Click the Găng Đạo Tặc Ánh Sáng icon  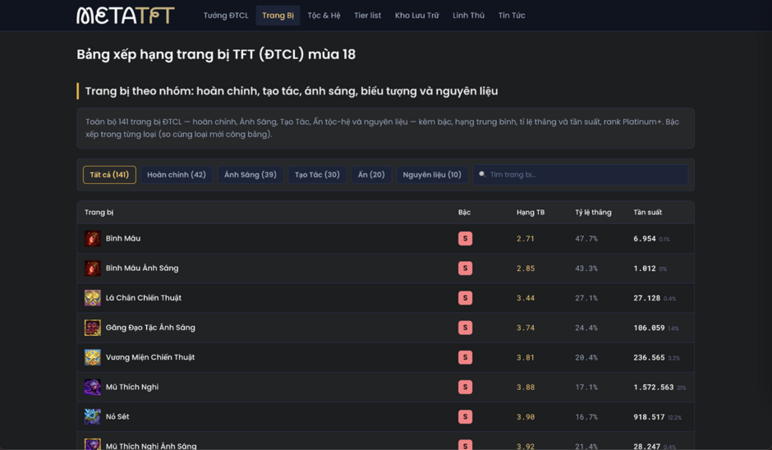click(93, 327)
